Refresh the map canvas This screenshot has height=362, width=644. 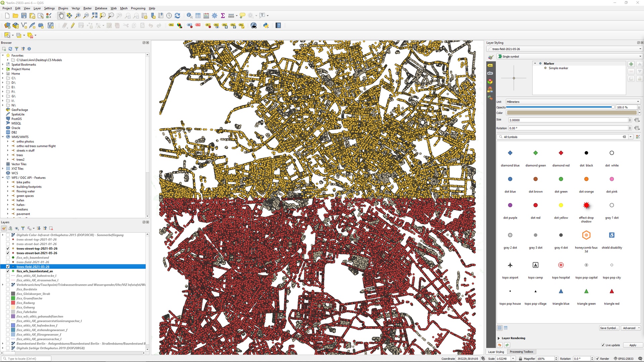pyautogui.click(x=177, y=15)
